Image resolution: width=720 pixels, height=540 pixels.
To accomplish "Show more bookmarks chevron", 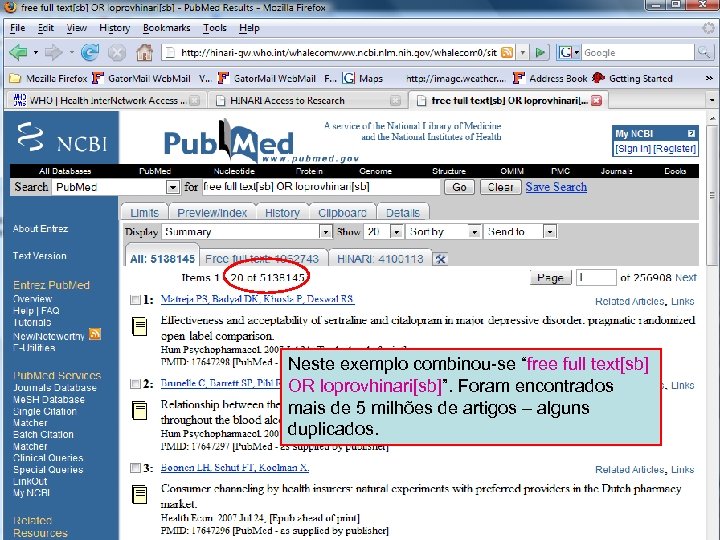I will pos(709,79).
